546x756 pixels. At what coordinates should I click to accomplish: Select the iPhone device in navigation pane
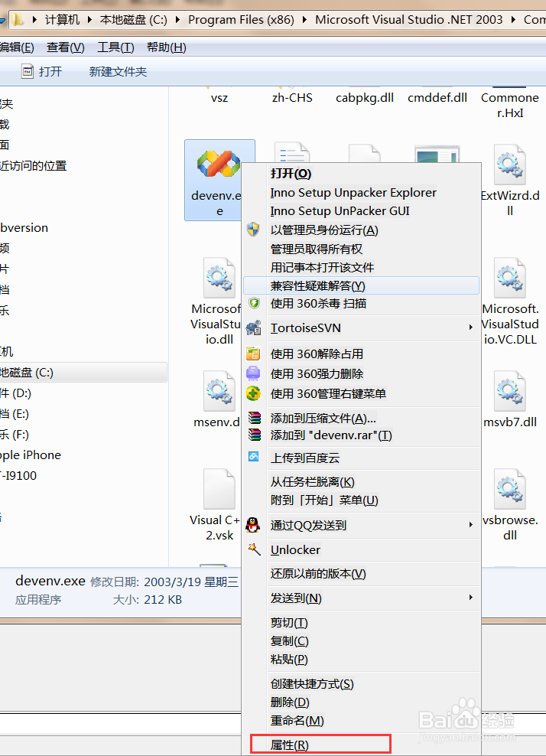pos(31,455)
